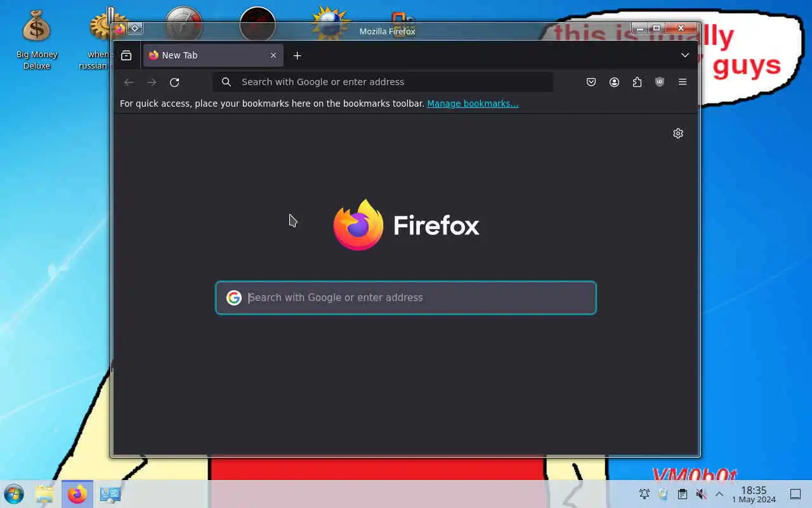
Task: Reload the current page
Action: (174, 82)
